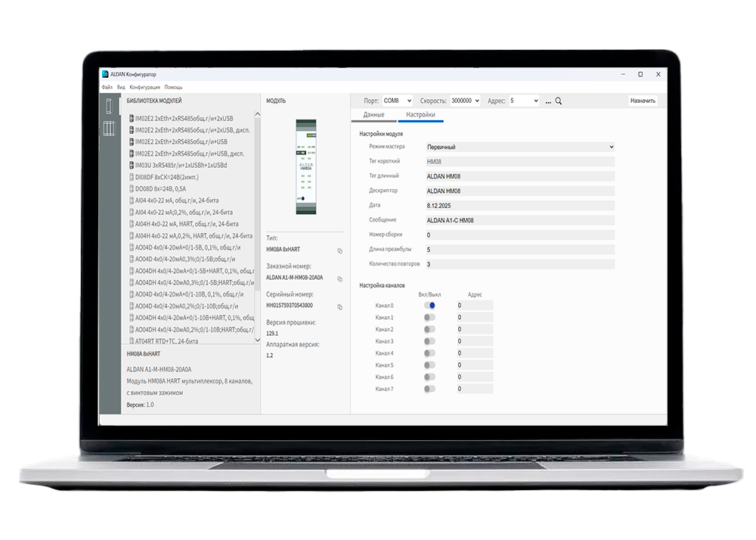Disable the Канал 0 toggle
Screen dimensions: 756x540
coord(429,306)
